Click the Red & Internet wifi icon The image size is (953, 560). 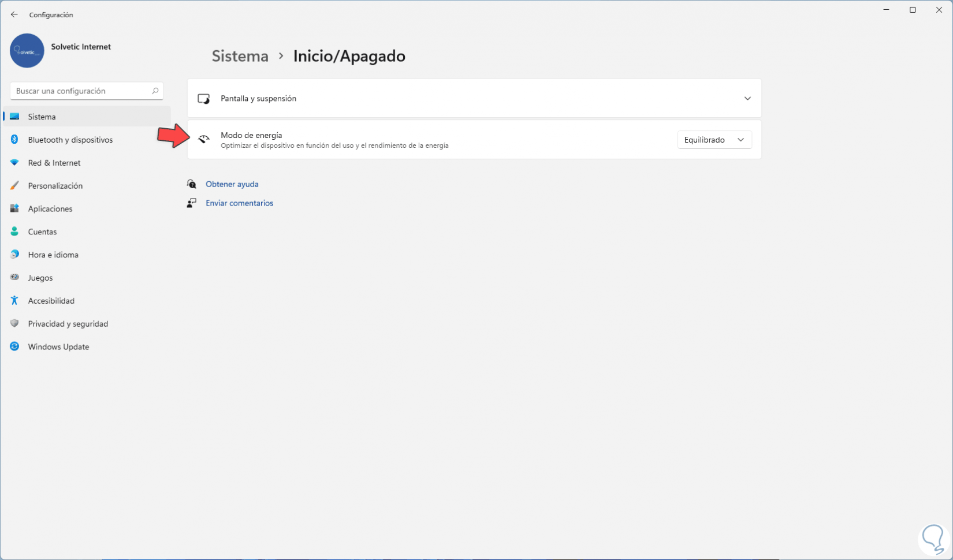[x=14, y=163]
